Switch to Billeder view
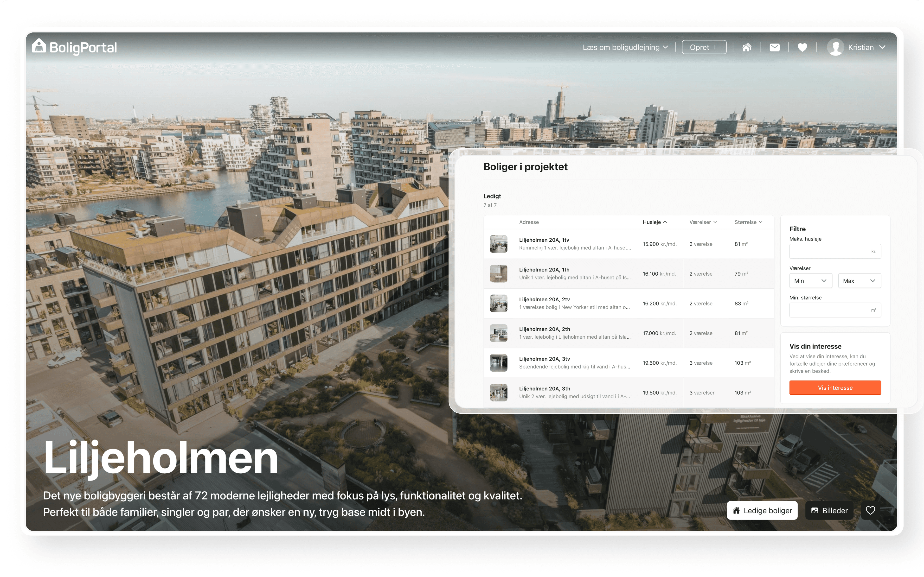The width and height of the screenshot is (924, 577). (829, 510)
